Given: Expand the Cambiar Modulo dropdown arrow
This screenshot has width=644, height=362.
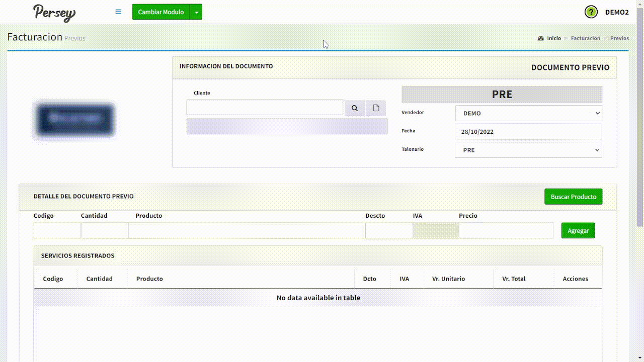Looking at the screenshot, I should pos(196,12).
